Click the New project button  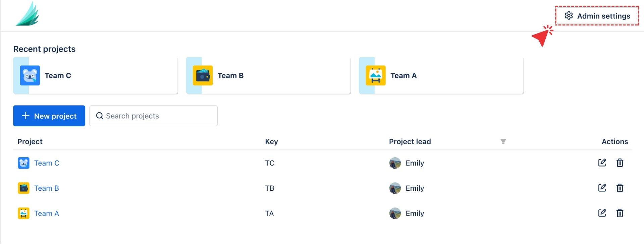tap(49, 116)
